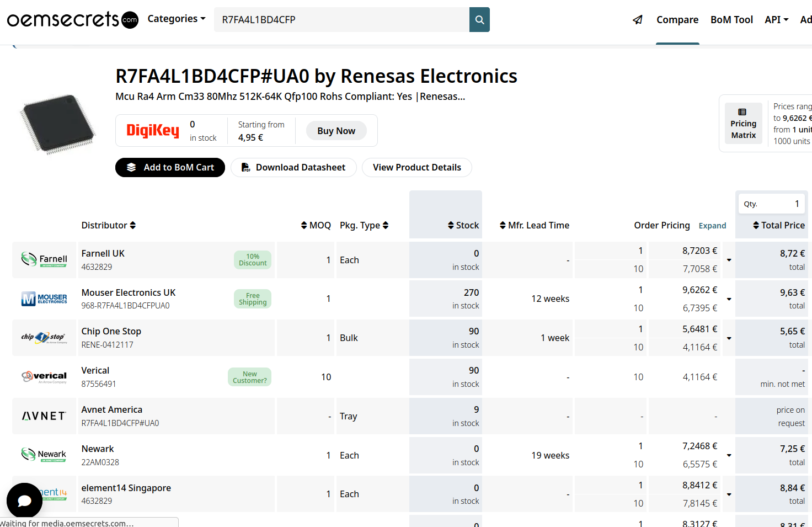The width and height of the screenshot is (812, 527).
Task: Click View Product Details button
Action: coord(417,167)
